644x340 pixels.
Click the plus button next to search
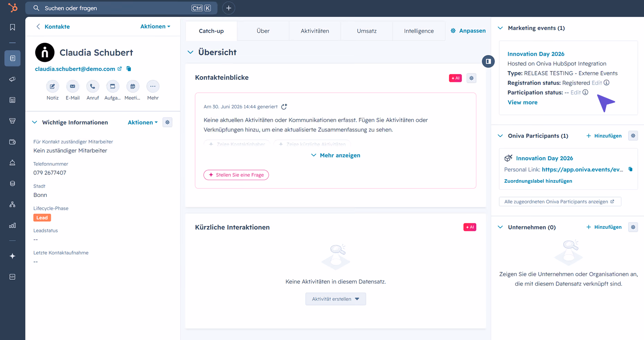[229, 8]
